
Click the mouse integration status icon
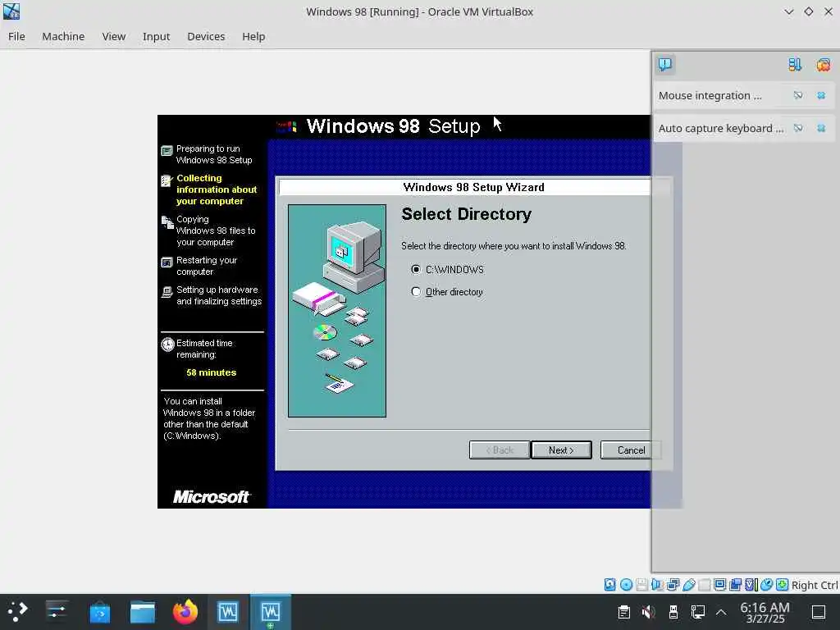pyautogui.click(x=767, y=584)
